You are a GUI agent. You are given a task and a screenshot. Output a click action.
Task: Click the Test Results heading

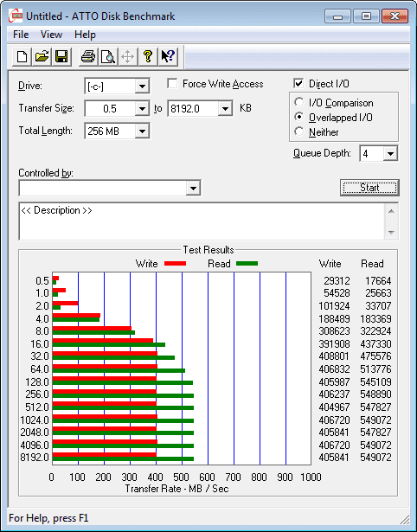click(x=208, y=250)
